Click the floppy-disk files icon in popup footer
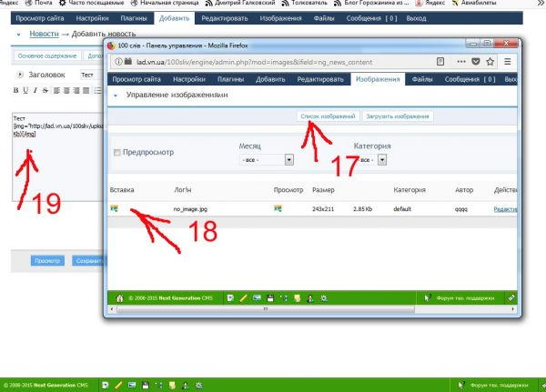This screenshot has width=546, height=392. click(270, 298)
